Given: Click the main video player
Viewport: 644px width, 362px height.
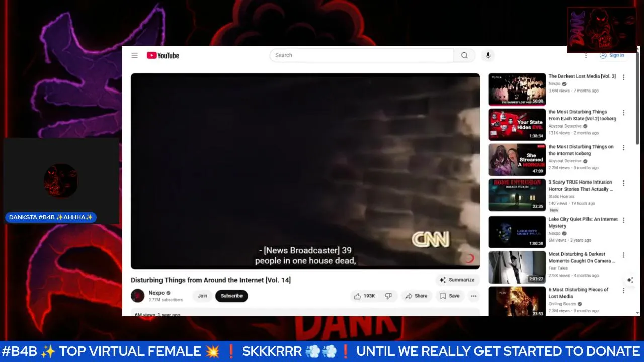Looking at the screenshot, I should 305,171.
